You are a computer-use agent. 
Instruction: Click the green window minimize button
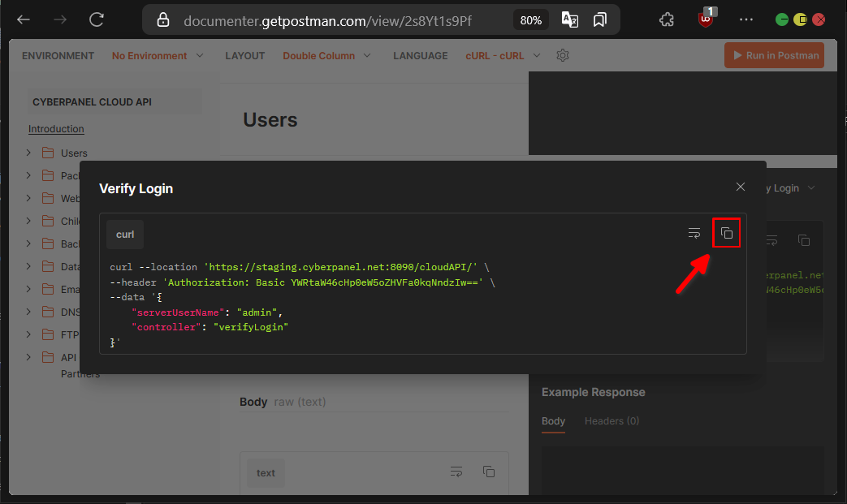click(782, 20)
